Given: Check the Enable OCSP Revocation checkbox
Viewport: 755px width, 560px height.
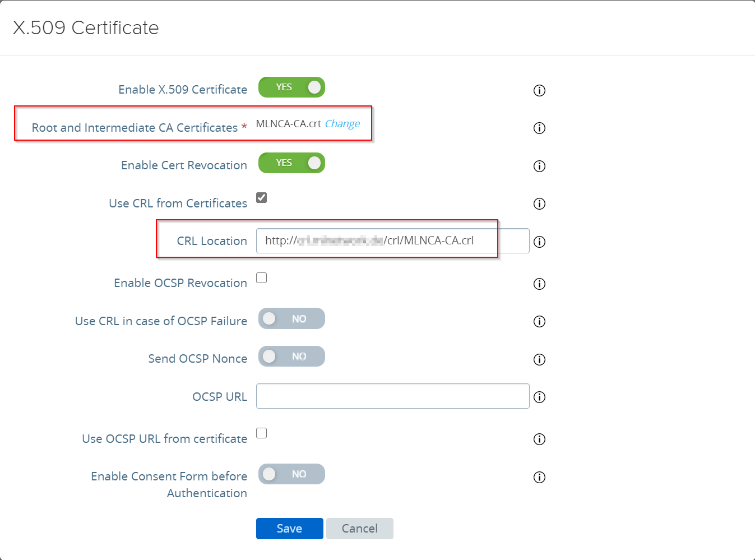Looking at the screenshot, I should tap(262, 278).
